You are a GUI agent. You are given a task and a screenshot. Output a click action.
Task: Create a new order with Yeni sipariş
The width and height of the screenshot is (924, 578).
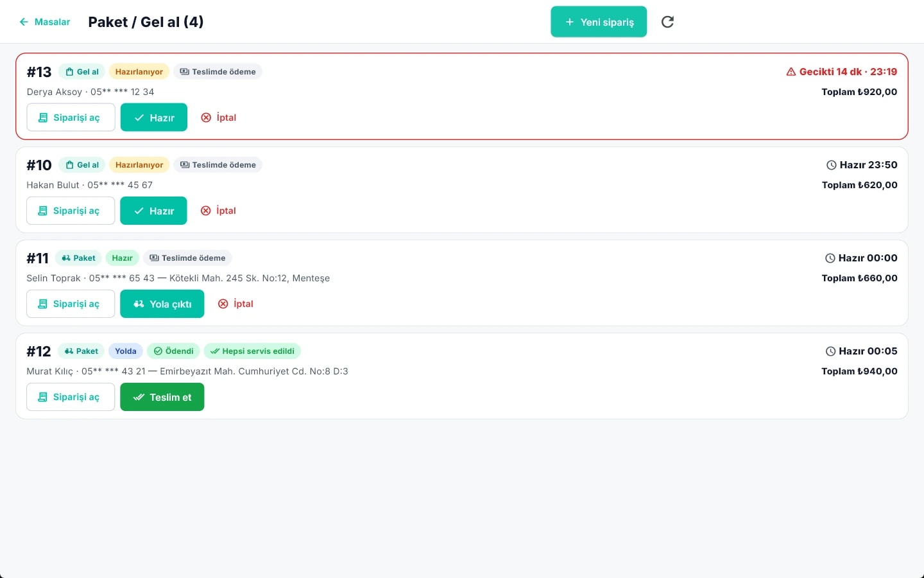tap(599, 22)
